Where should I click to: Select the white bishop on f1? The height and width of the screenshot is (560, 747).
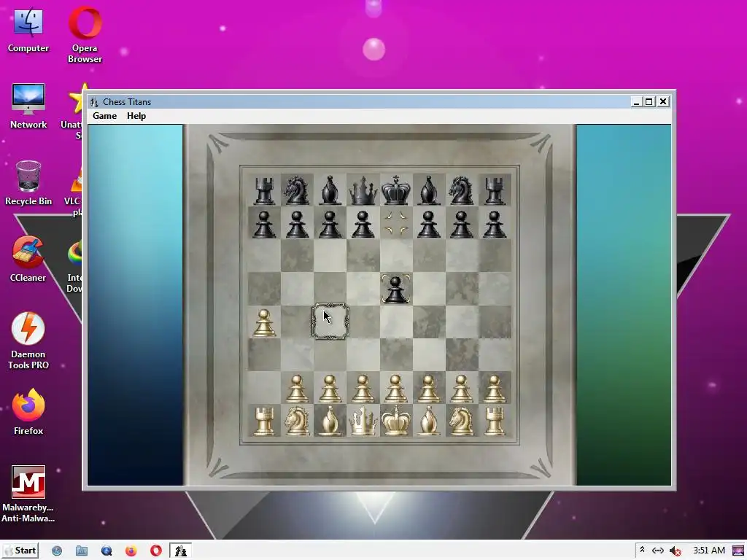pos(429,421)
